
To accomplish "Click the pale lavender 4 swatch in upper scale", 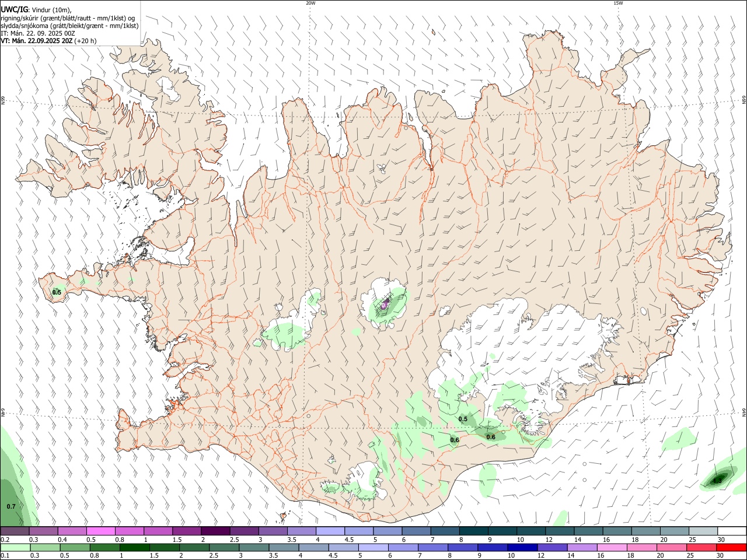I will tap(330, 531).
